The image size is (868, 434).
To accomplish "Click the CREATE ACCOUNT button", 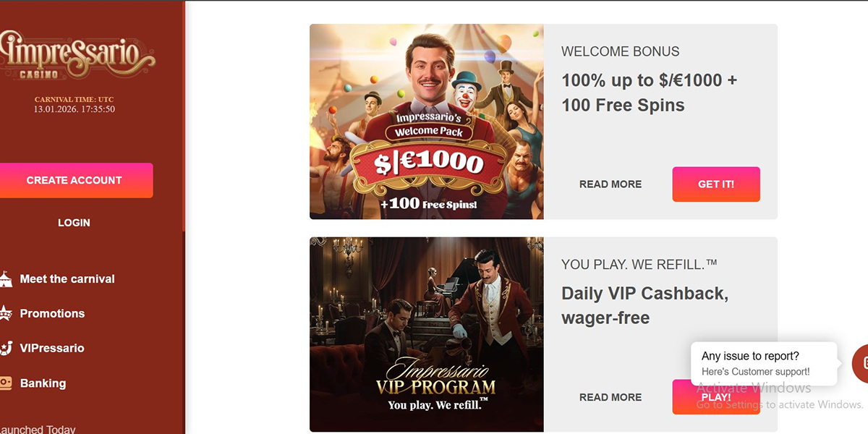I will tap(75, 180).
